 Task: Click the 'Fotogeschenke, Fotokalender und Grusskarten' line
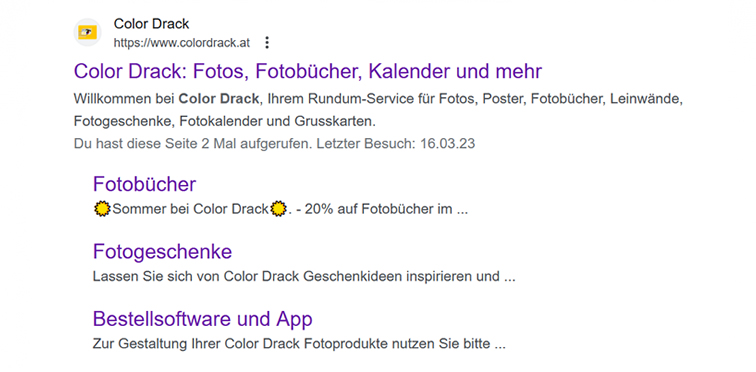pyautogui.click(x=225, y=121)
